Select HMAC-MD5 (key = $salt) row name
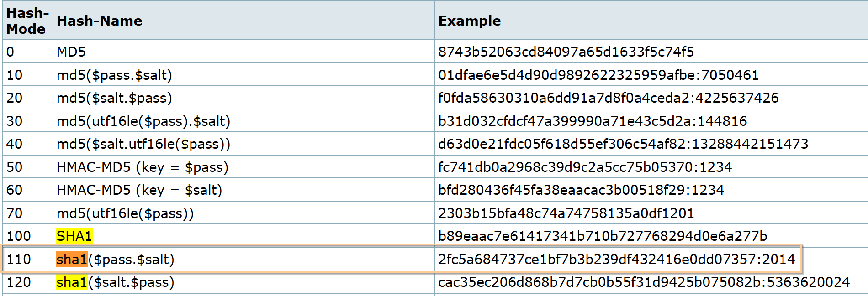This screenshot has width=868, height=296. pyautogui.click(x=139, y=190)
